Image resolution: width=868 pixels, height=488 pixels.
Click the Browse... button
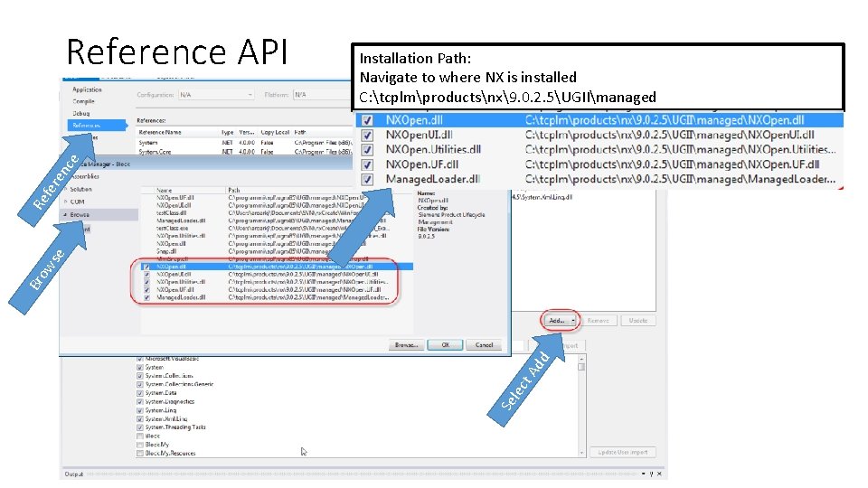click(406, 344)
